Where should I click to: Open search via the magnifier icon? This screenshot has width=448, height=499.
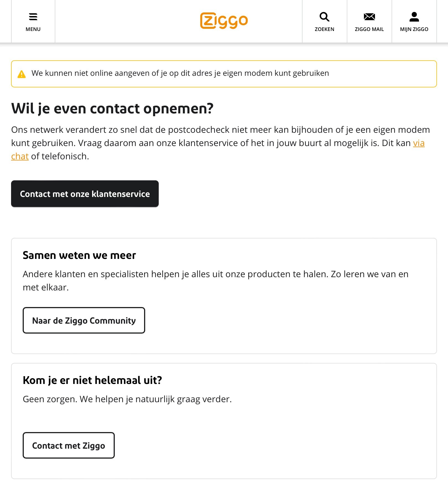point(324,17)
